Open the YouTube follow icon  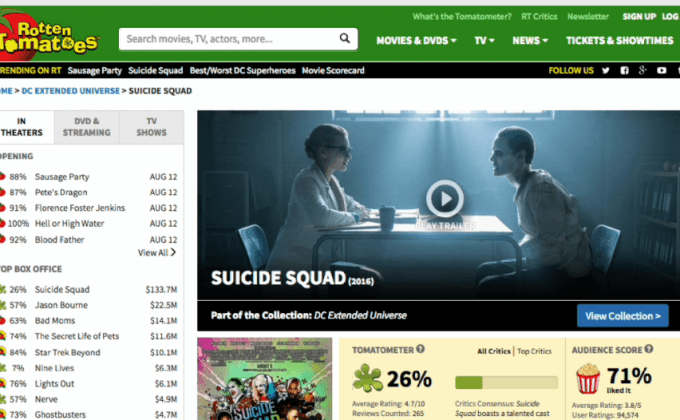(x=661, y=70)
